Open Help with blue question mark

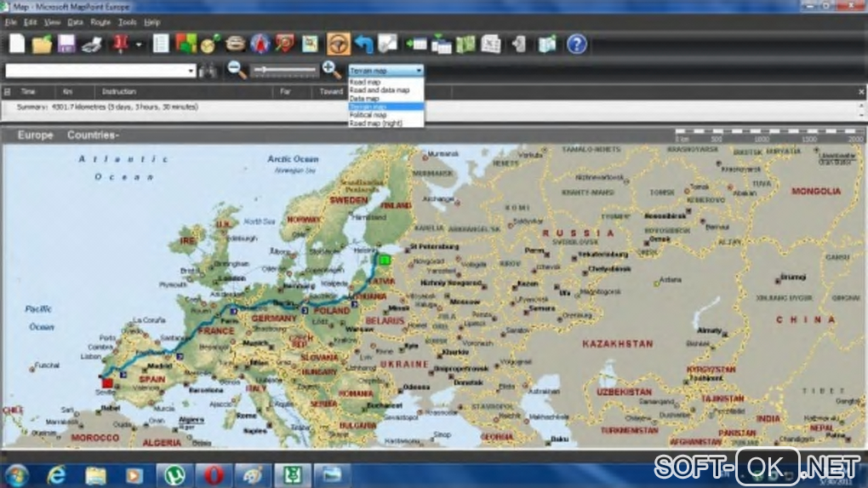(576, 43)
